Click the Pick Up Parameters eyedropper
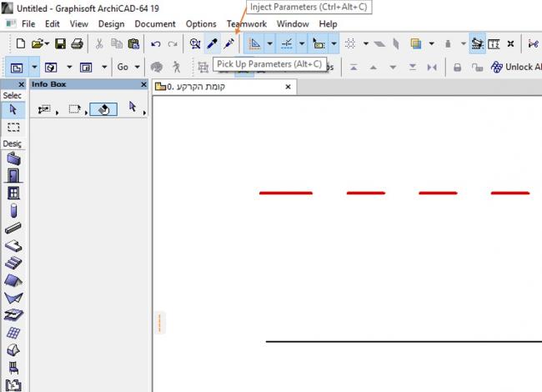 click(212, 43)
